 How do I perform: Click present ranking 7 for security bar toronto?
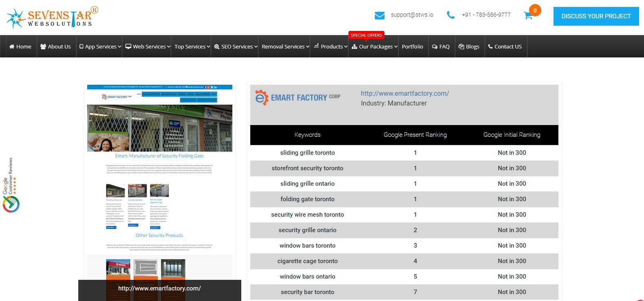coord(415,292)
